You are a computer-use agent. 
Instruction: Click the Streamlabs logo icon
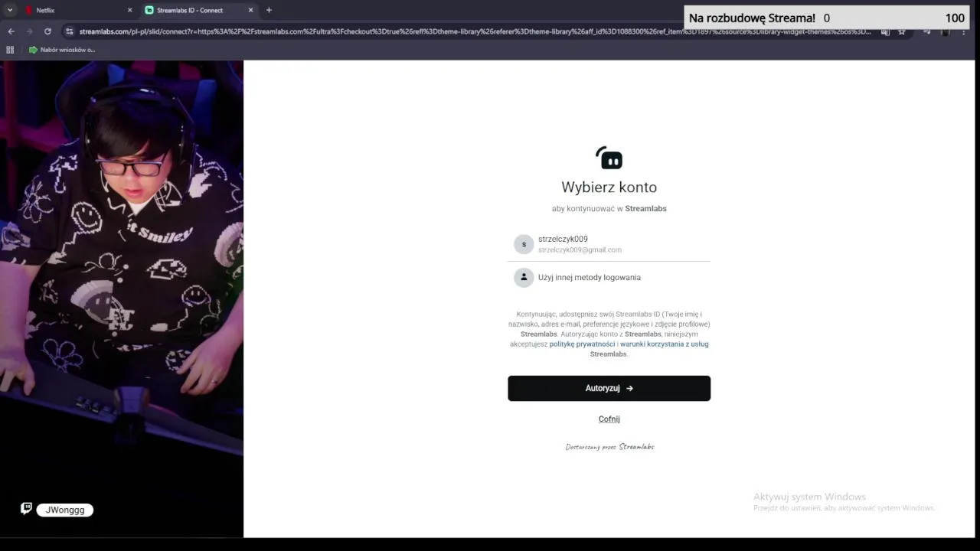pos(609,158)
